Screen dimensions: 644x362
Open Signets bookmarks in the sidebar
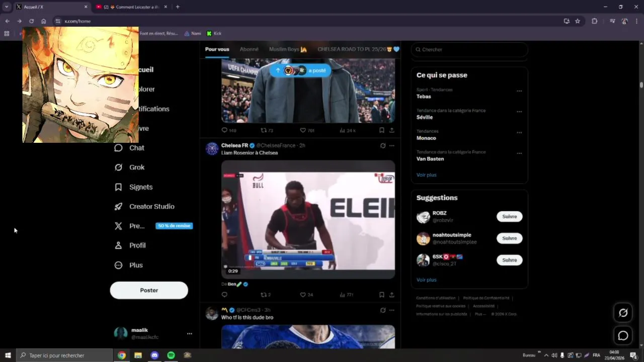point(133,187)
